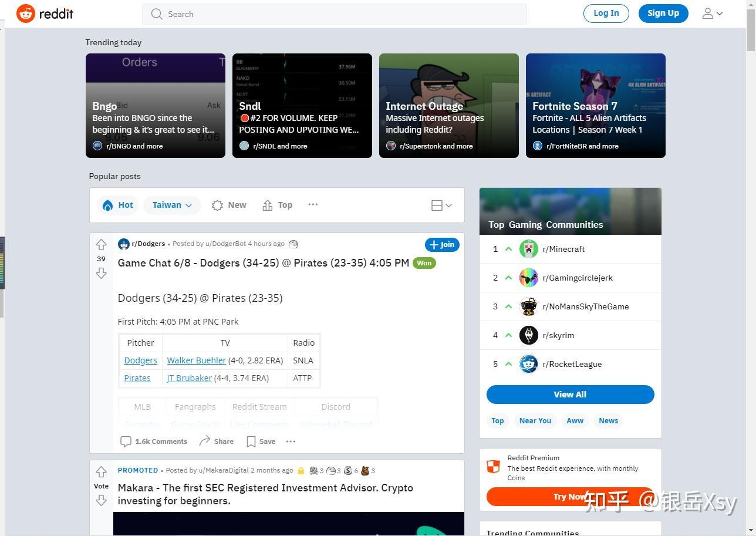The height and width of the screenshot is (536, 756).
Task: Expand the Taiwan location dropdown
Action: coord(172,205)
